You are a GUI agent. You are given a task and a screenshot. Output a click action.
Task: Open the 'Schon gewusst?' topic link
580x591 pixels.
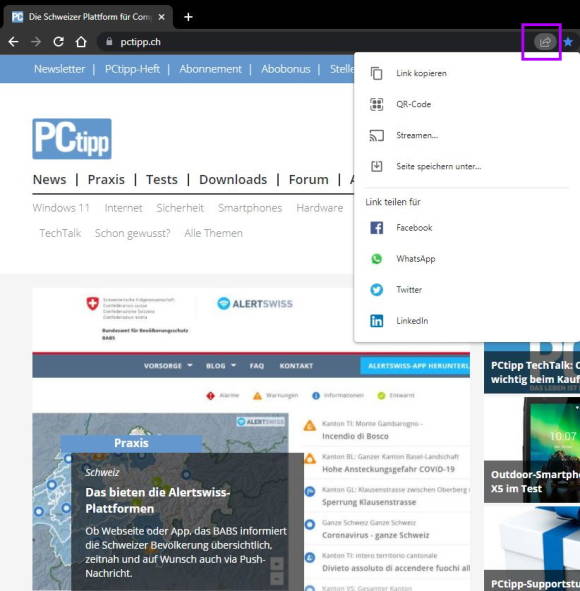click(x=132, y=233)
